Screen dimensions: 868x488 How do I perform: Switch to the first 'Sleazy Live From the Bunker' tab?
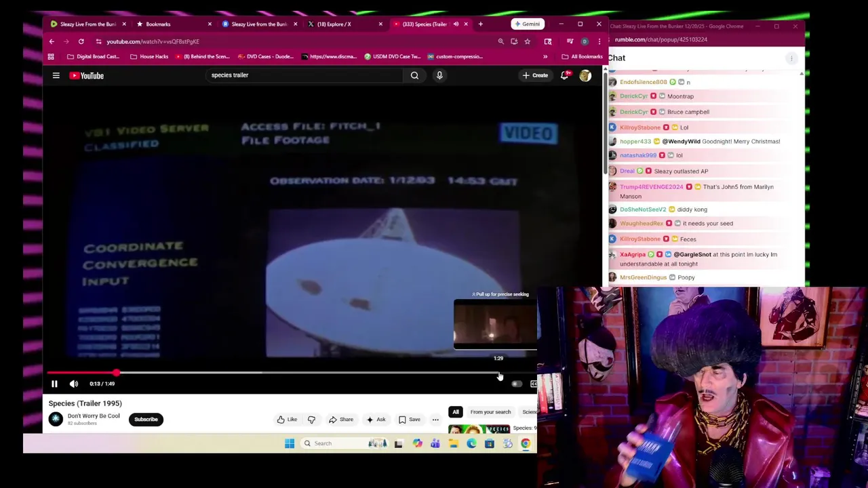click(x=87, y=24)
